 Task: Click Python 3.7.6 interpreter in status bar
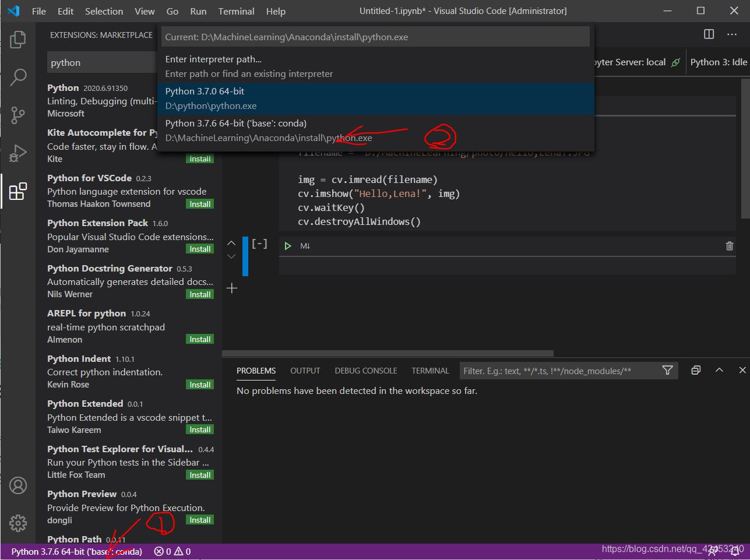coord(76,551)
